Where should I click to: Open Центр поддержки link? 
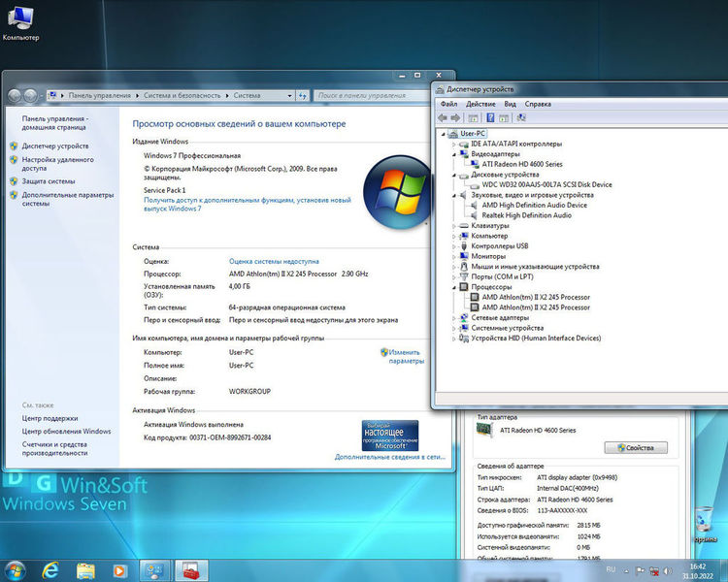[x=50, y=418]
